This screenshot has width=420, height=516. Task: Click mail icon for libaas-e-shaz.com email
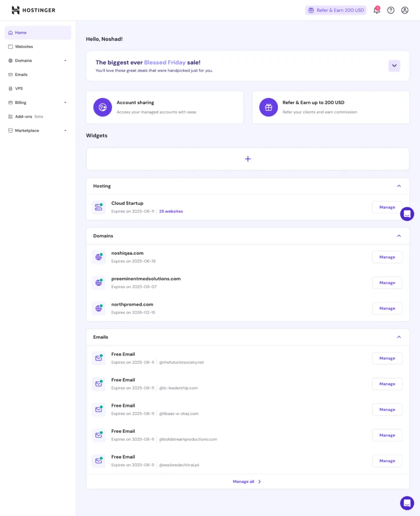tap(98, 409)
